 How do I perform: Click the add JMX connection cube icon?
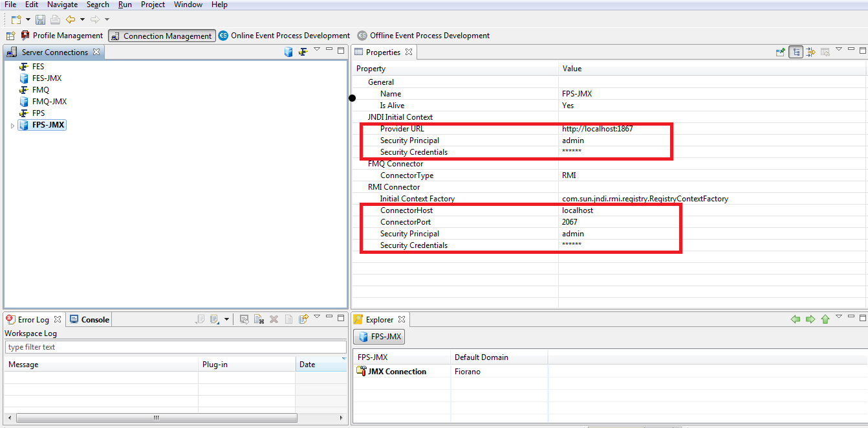coord(288,52)
